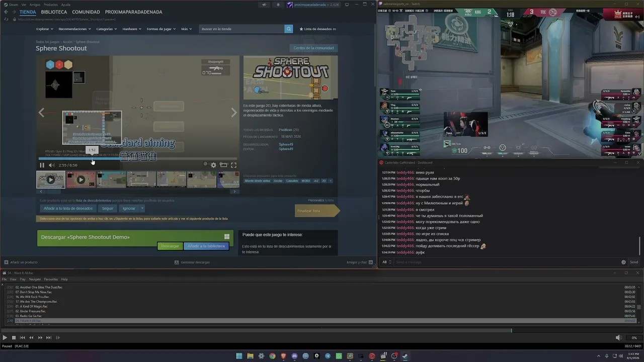Open the Amigos menu
Image resolution: width=644 pixels, height=362 pixels.
(35, 5)
